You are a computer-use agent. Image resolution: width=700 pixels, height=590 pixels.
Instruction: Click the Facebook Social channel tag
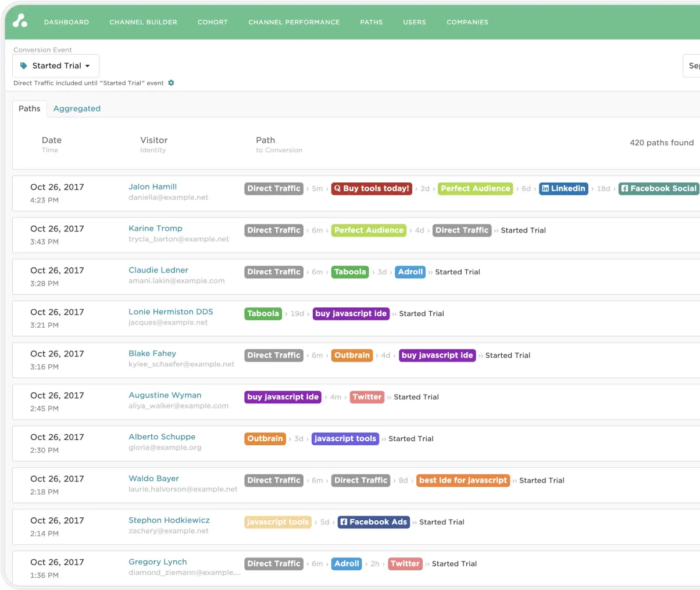(658, 188)
